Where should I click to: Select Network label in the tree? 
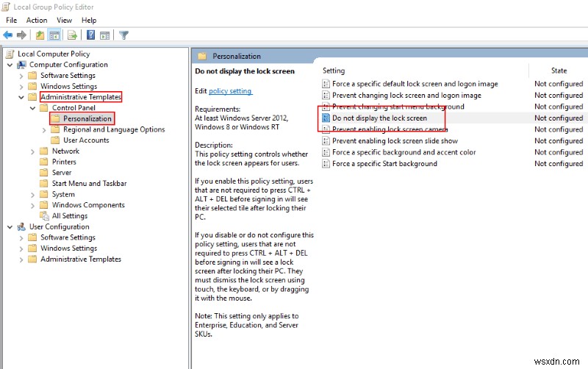coord(65,151)
